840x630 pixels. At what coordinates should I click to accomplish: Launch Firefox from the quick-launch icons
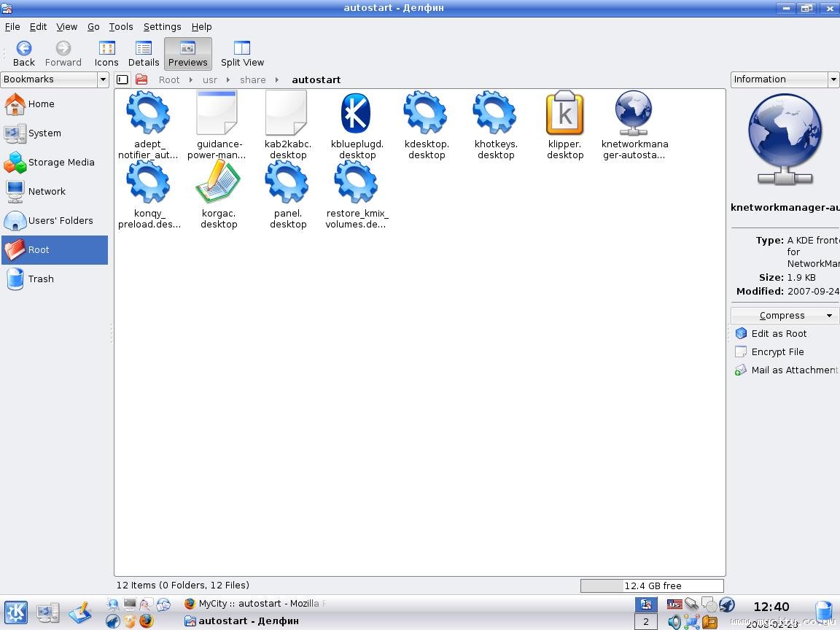point(147,621)
